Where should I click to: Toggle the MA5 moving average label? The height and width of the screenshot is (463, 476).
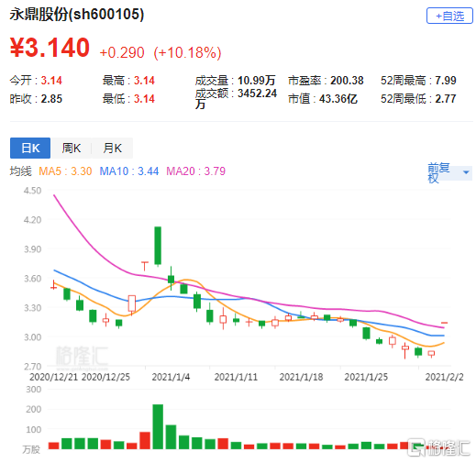pos(65,171)
